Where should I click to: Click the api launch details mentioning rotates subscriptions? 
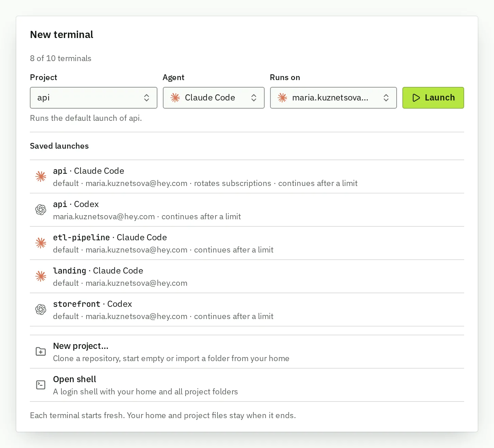click(205, 183)
